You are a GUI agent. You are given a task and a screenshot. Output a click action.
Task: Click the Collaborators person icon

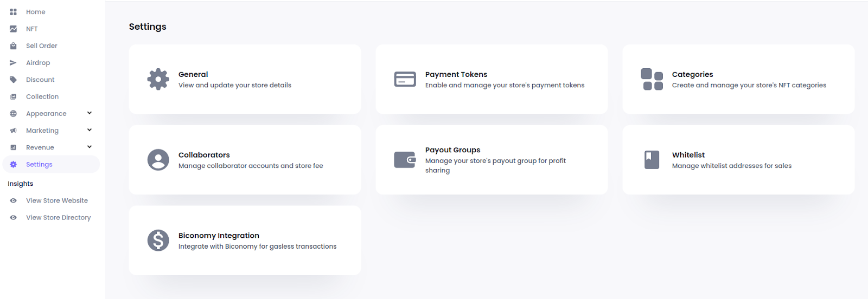tap(158, 160)
